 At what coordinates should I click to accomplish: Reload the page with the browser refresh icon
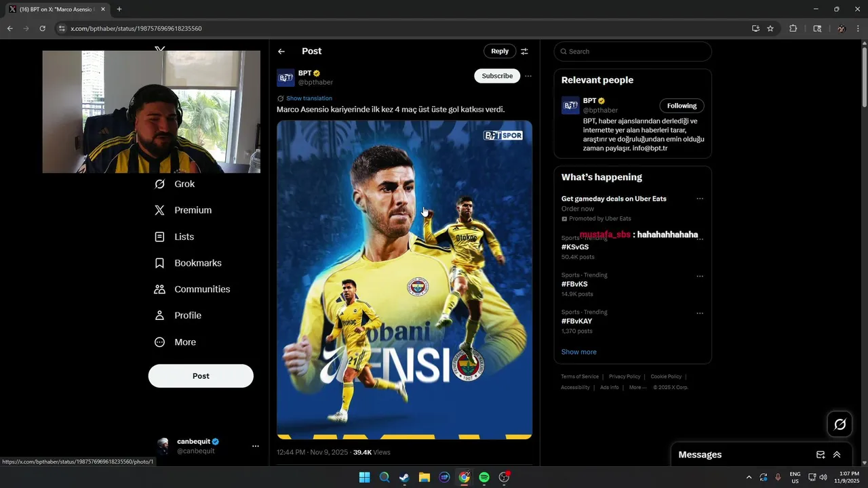(42, 28)
